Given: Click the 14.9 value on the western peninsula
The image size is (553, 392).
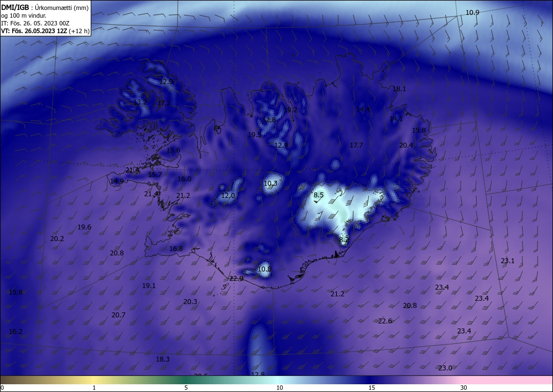Looking at the screenshot, I should point(117,181).
